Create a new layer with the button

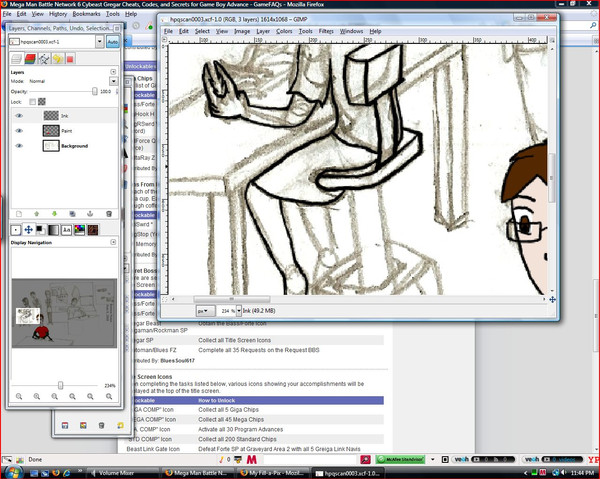click(x=18, y=213)
